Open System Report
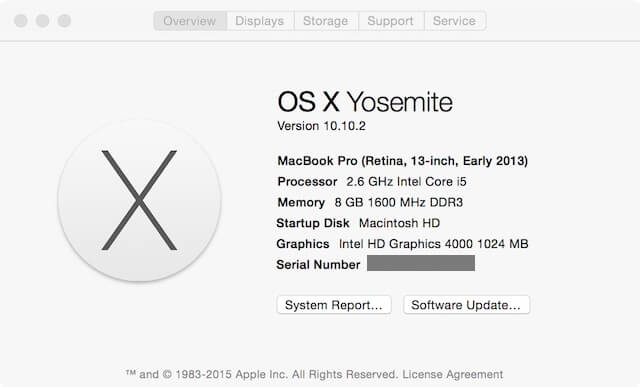 tap(334, 305)
